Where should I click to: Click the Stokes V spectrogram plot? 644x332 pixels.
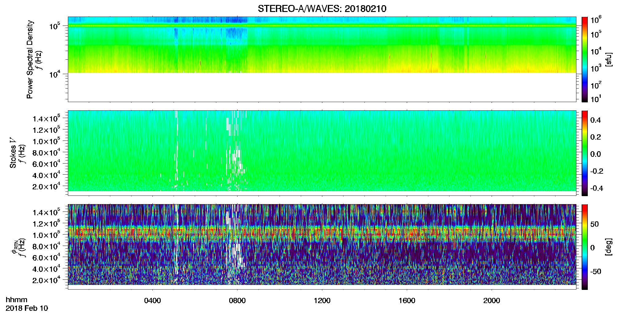(x=322, y=153)
